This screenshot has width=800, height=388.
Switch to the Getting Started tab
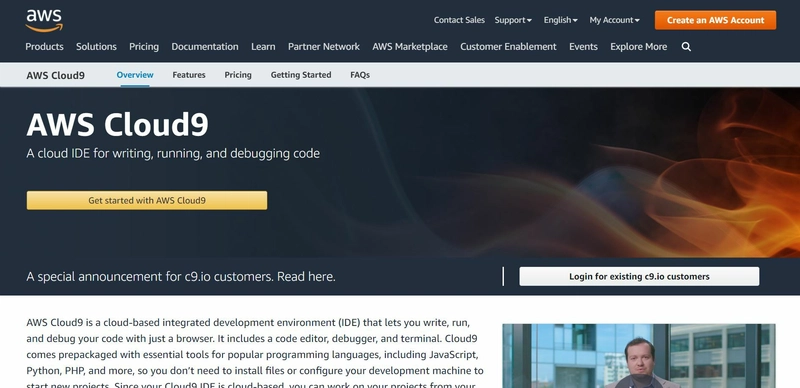tap(301, 75)
